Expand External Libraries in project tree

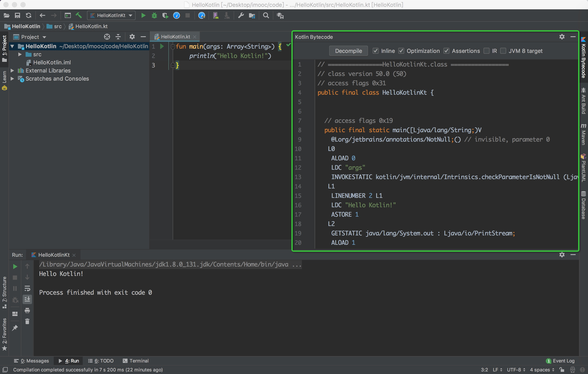(12, 71)
